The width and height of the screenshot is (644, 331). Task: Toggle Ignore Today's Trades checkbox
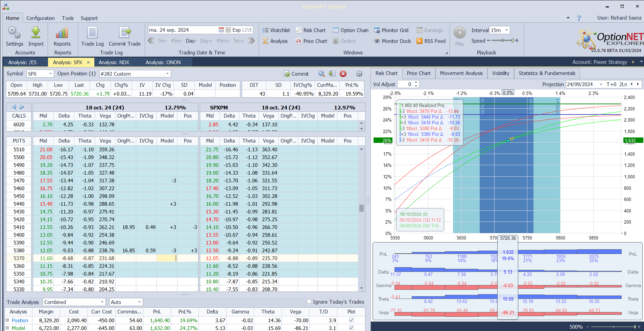[x=309, y=302]
